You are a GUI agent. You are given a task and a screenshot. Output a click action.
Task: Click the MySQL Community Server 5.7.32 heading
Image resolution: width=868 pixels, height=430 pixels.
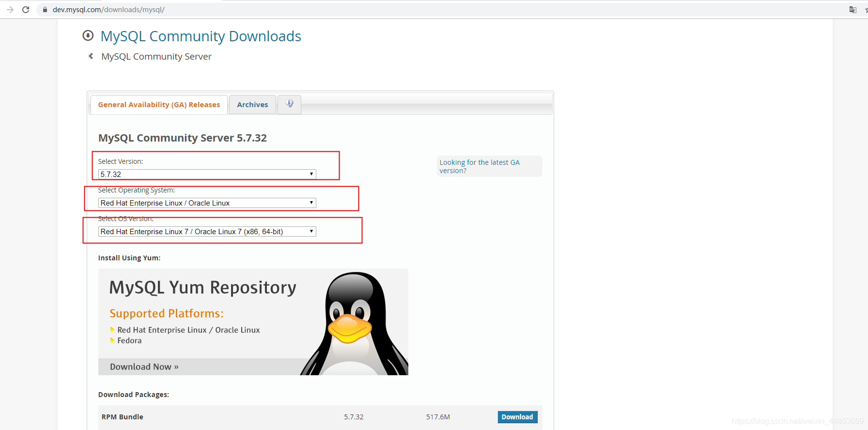pos(183,138)
